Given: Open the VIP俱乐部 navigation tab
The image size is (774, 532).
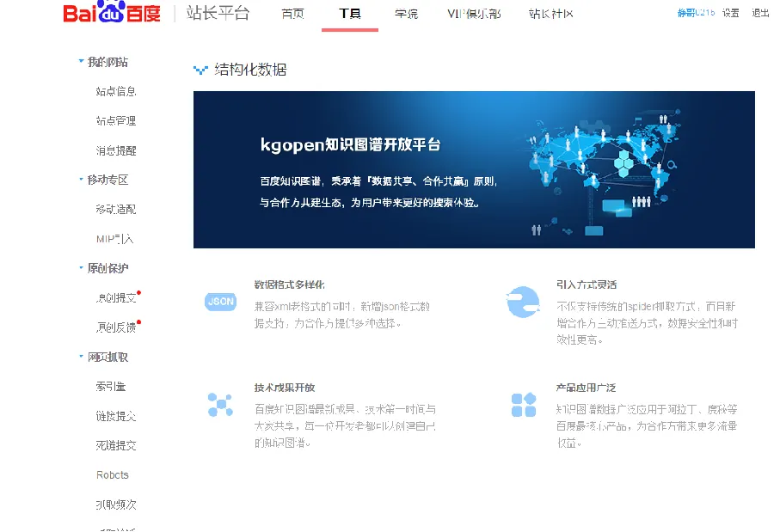Looking at the screenshot, I should pos(474,14).
